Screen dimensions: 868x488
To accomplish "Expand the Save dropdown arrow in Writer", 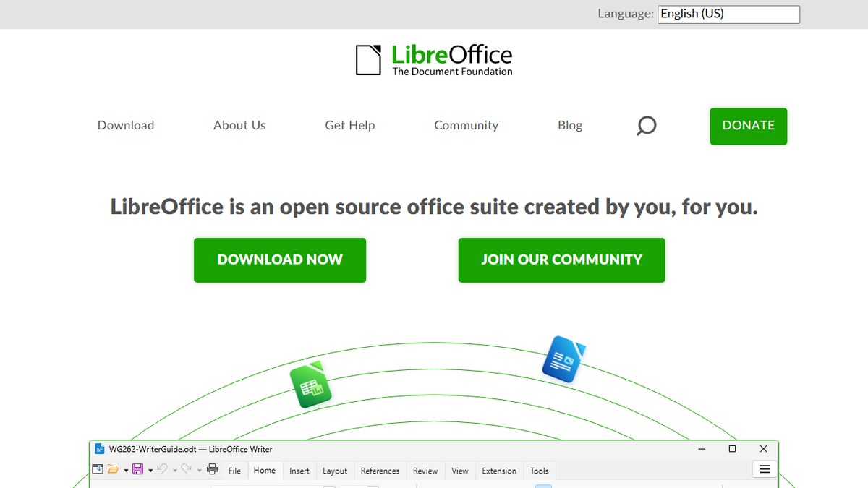I will (150, 471).
